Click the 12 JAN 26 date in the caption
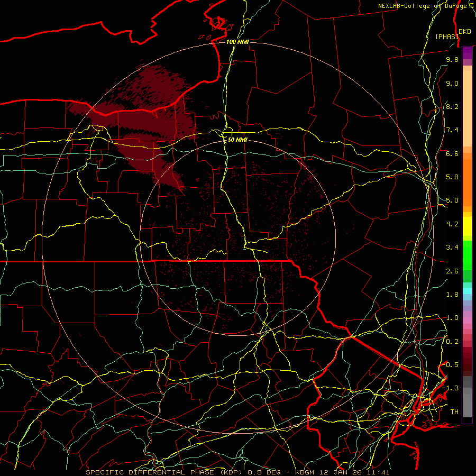This screenshot has width=476, height=476. click(341, 472)
